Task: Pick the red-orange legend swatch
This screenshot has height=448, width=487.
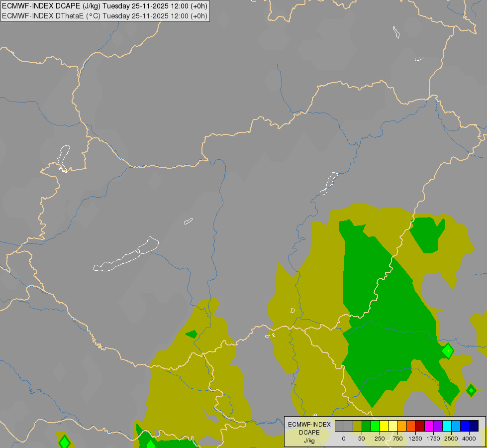Action: coord(411,426)
